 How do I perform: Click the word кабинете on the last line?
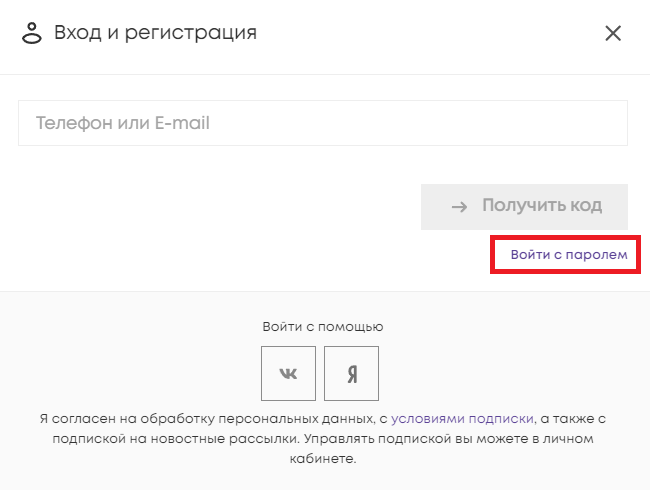[323, 459]
